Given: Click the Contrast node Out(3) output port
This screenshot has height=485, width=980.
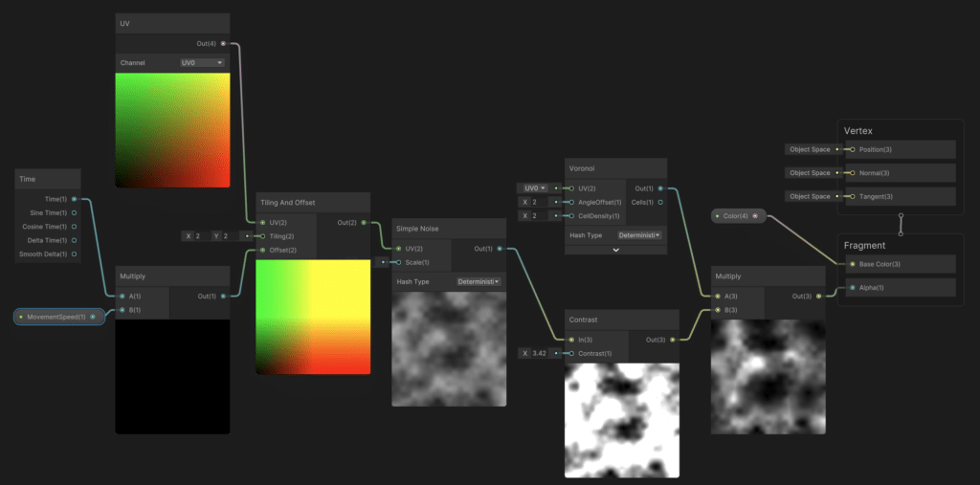Looking at the screenshot, I should (x=672, y=339).
